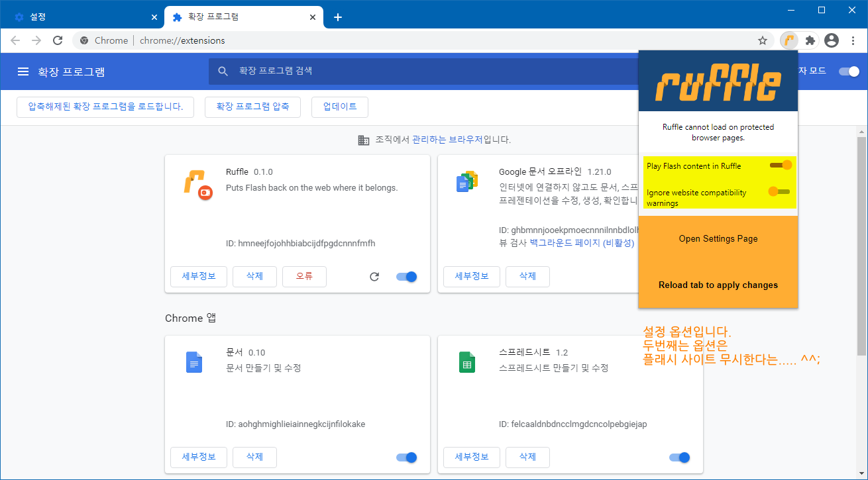Disable the Ruffle extension toggle
The height and width of the screenshot is (480, 868).
407,277
